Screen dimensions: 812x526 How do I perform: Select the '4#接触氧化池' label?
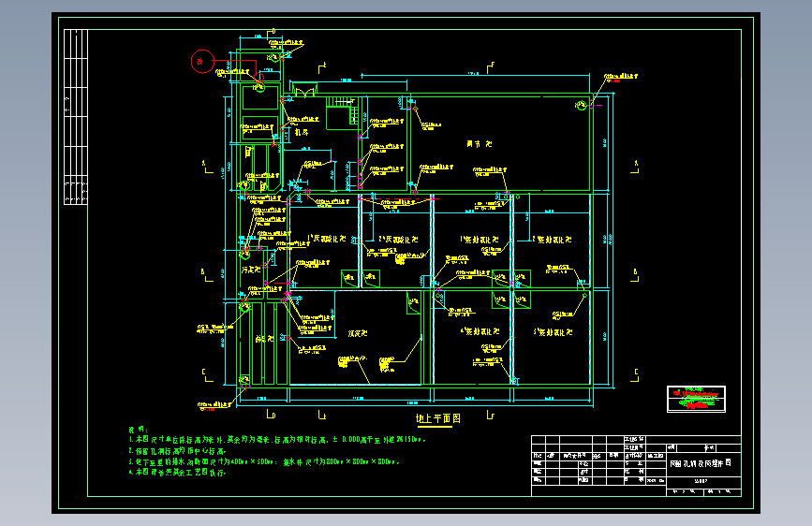[480, 331]
